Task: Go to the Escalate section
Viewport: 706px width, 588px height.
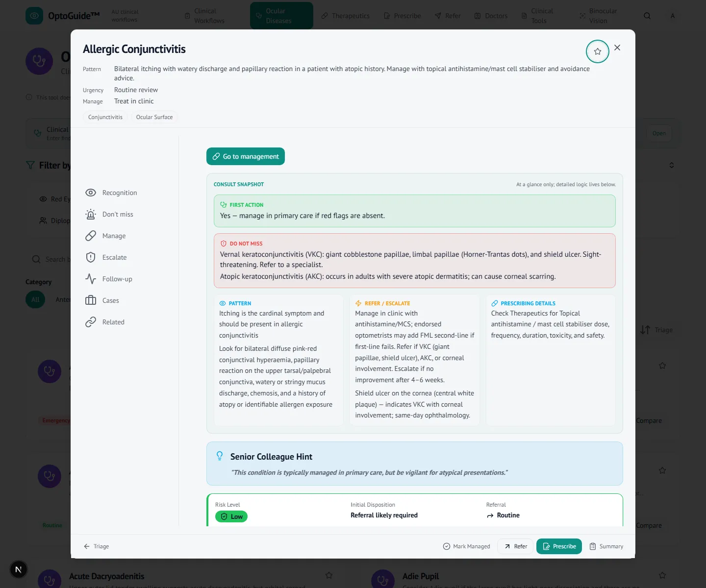Action: [x=106, y=257]
